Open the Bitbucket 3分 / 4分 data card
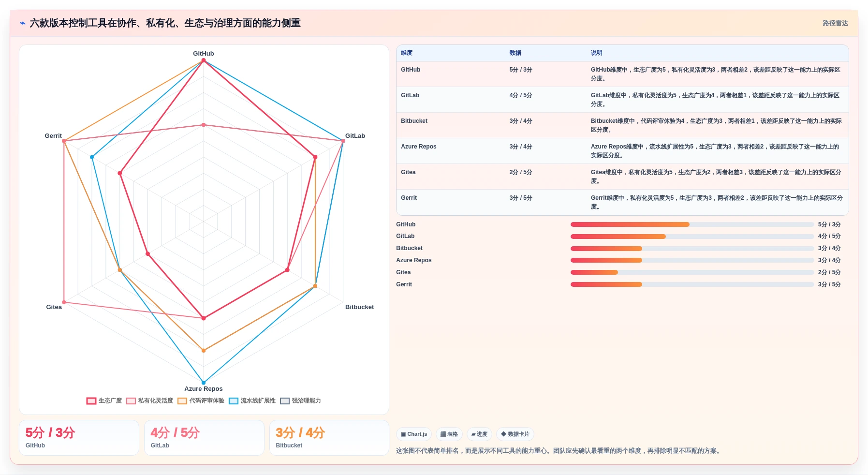Image resolution: width=868 pixels, height=475 pixels. click(329, 438)
